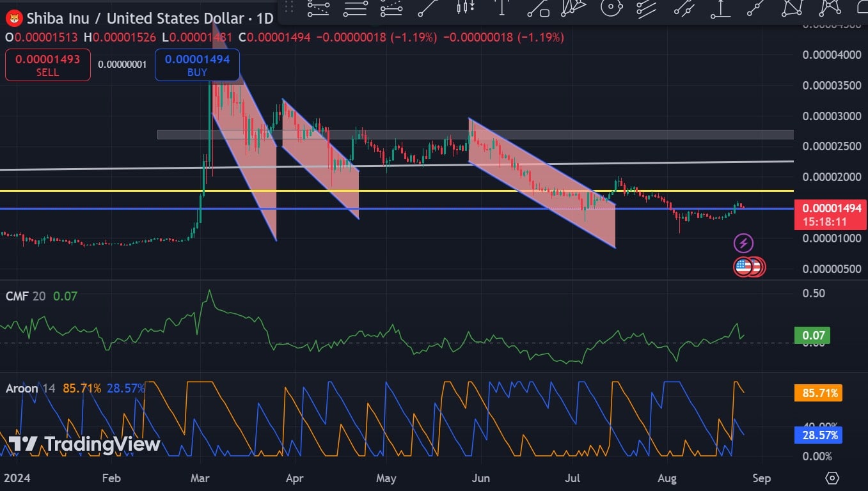The image size is (868, 491).
Task: Select the gray shaded resistance zone rectangle
Action: (475, 134)
